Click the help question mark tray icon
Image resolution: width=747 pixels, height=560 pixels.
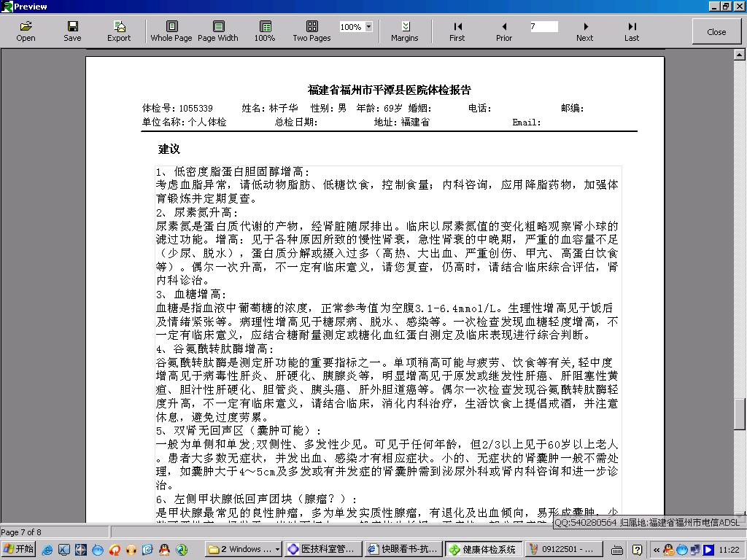(x=637, y=550)
